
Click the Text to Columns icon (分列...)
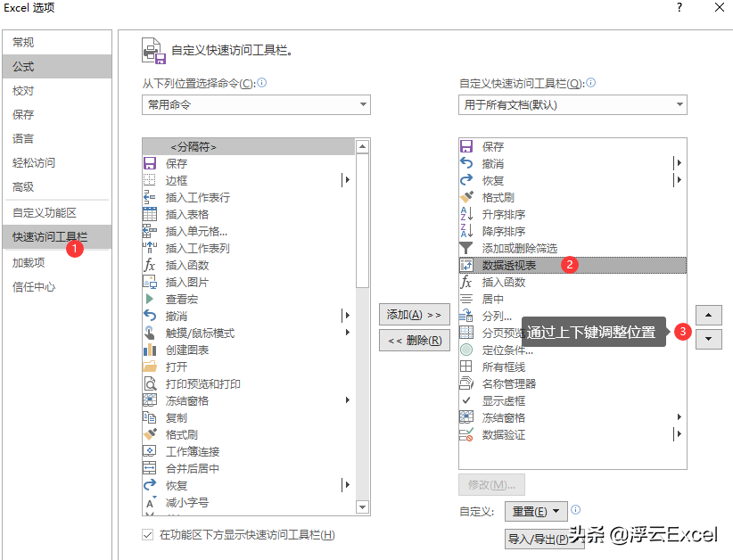click(466, 316)
